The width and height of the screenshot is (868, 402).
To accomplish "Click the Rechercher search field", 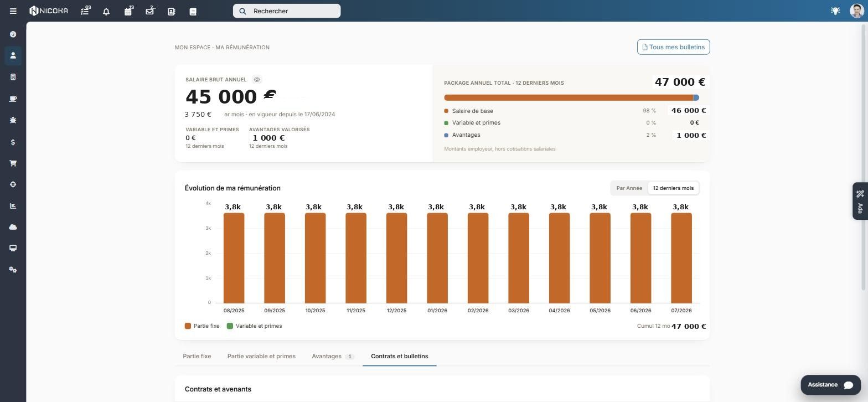I will [x=287, y=11].
